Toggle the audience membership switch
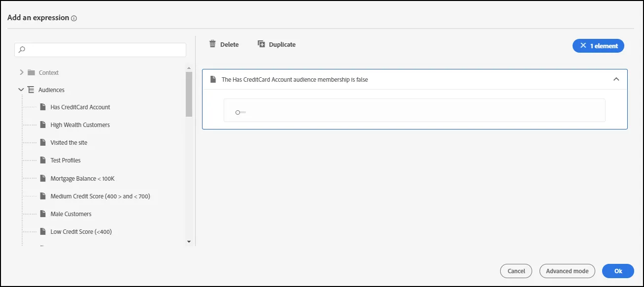 point(240,112)
